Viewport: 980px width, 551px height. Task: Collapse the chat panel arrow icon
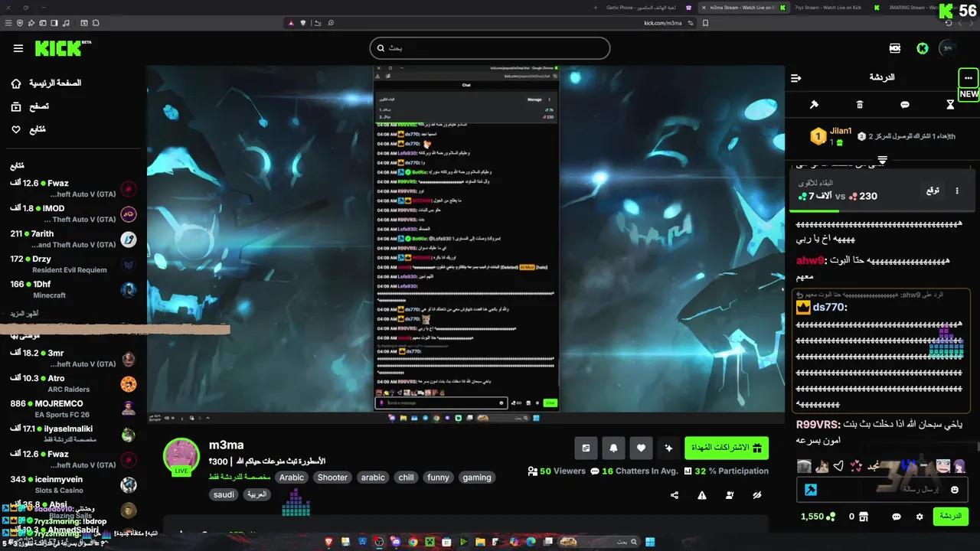point(796,78)
